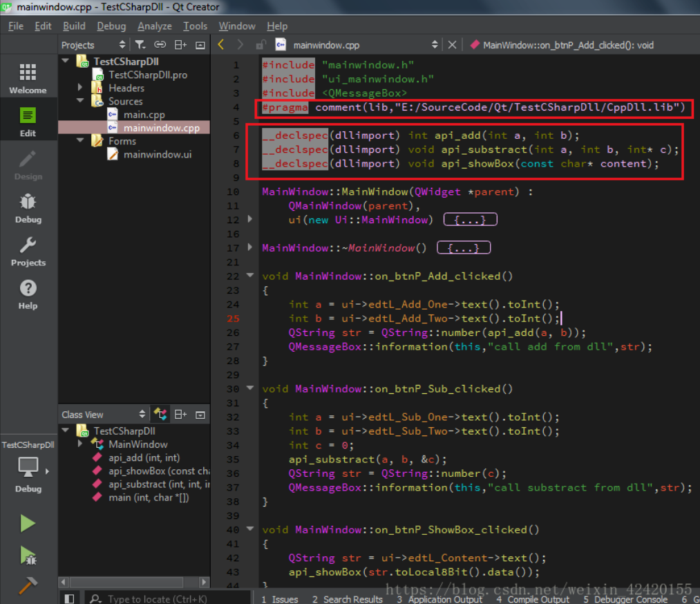Expand the folded MainWindow constructor at line 12
This screenshot has height=604, width=700.
tap(250, 220)
